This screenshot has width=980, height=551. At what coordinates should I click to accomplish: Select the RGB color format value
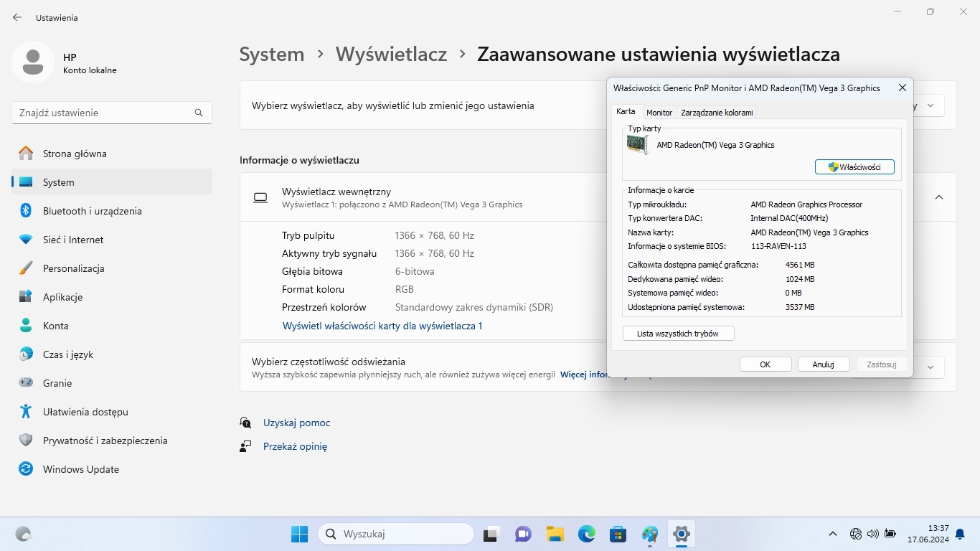pyautogui.click(x=404, y=289)
